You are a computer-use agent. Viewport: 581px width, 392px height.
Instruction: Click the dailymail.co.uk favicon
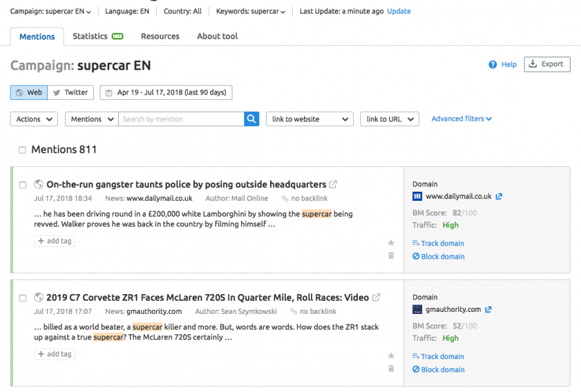click(x=418, y=196)
